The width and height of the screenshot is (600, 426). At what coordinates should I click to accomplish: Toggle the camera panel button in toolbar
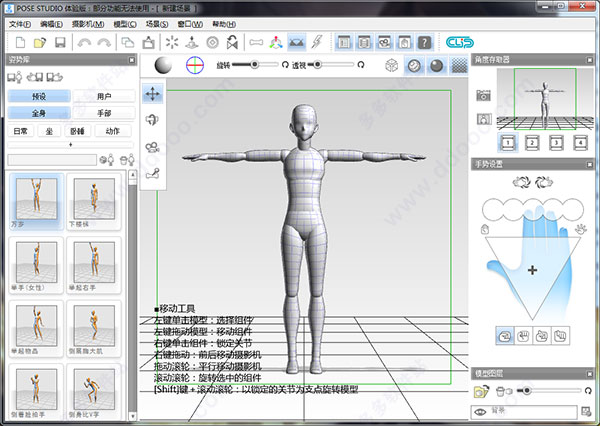pos(384,42)
